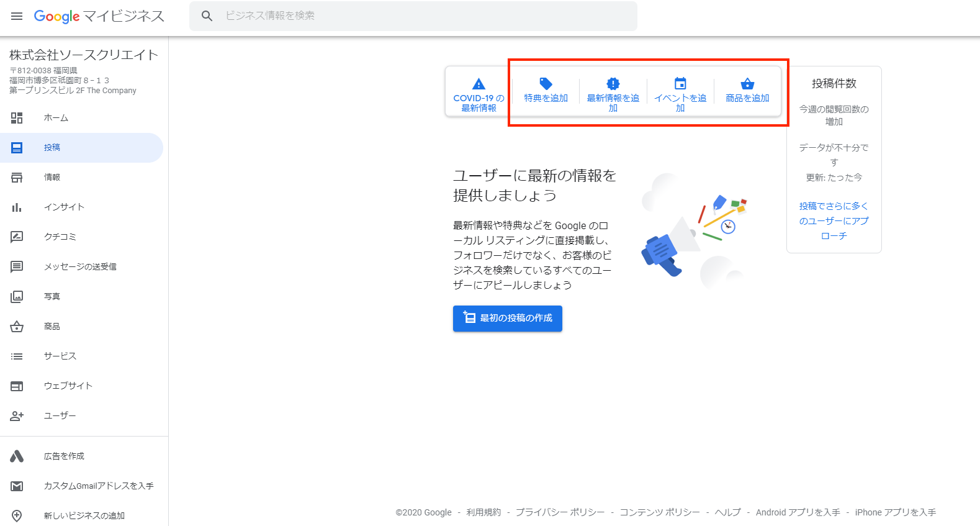Select the 特典を追加 label
Viewport: 980px width, 526px height.
point(546,98)
